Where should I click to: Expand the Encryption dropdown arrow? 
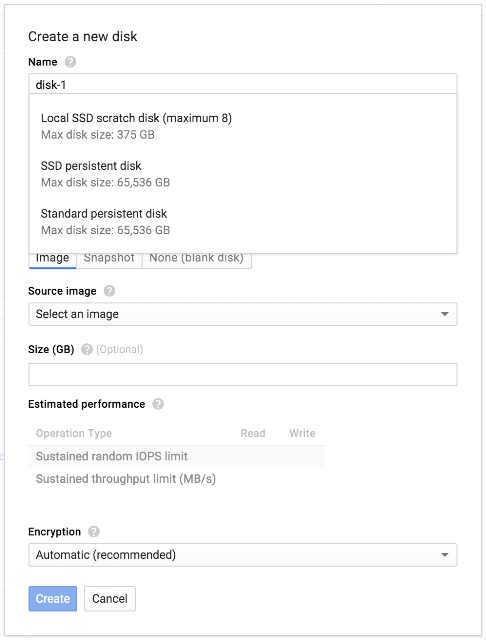coord(444,555)
